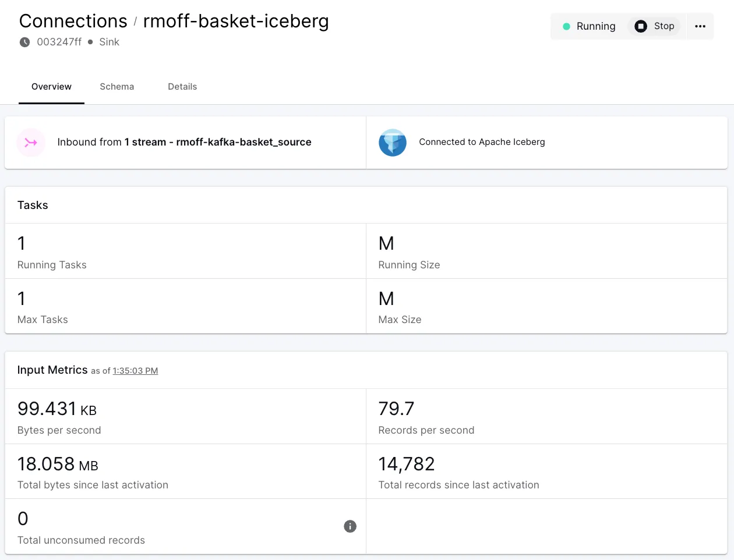Screen dimensions: 734x560
Task: Open the Details tab
Action: [182, 87]
